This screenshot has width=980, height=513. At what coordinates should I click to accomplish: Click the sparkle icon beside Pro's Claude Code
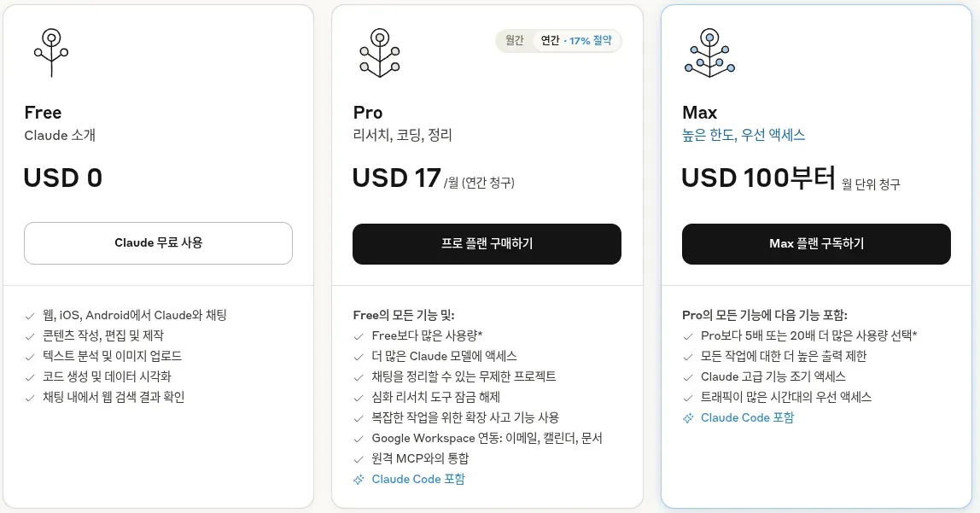[x=359, y=480]
